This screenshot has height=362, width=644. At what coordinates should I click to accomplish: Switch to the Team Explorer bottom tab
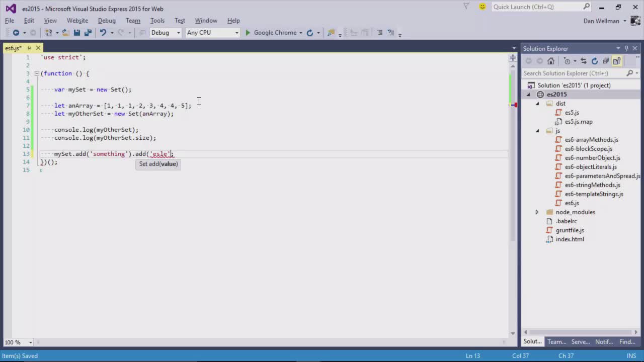556,342
